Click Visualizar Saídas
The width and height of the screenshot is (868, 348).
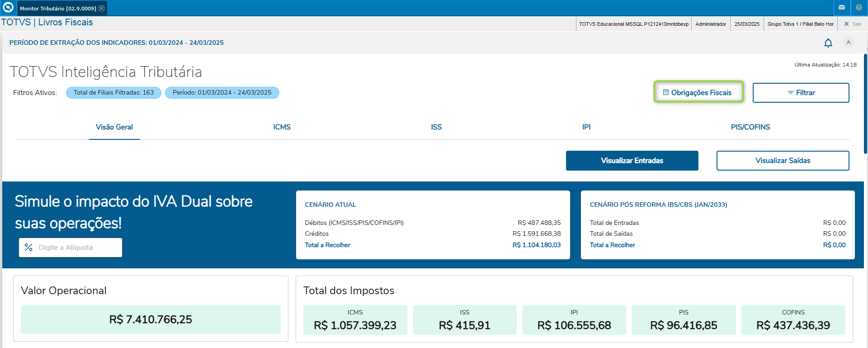point(783,161)
